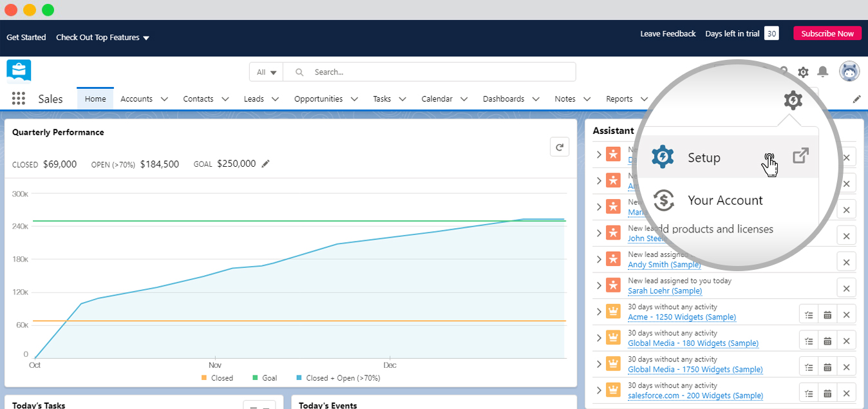This screenshot has height=409, width=868.
Task: Open the Accounts tab
Action: (137, 99)
